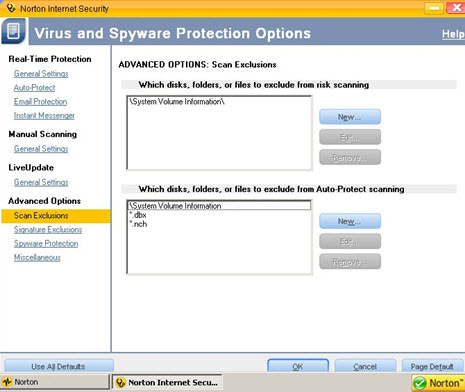Open Real-Time Protection General Settings
This screenshot has height=392, width=465.
point(41,74)
